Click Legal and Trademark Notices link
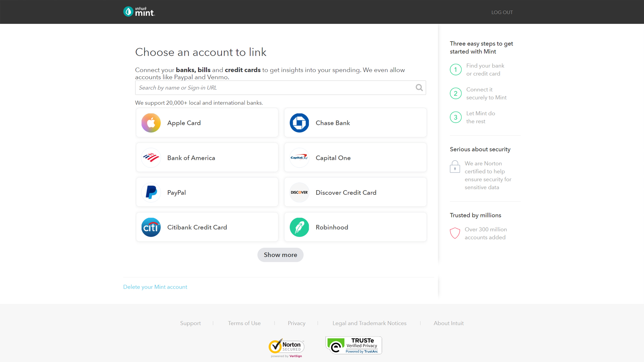Image resolution: width=644 pixels, height=362 pixels. [369, 323]
